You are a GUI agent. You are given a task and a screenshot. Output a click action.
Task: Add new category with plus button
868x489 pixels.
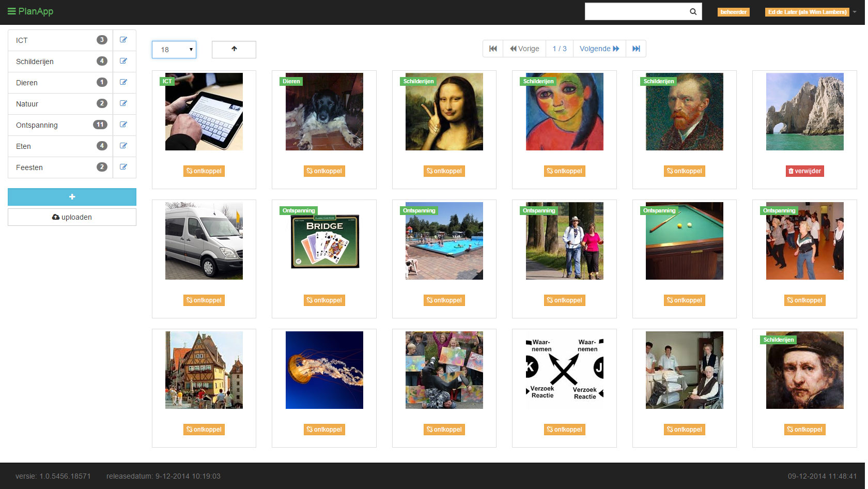[72, 197]
